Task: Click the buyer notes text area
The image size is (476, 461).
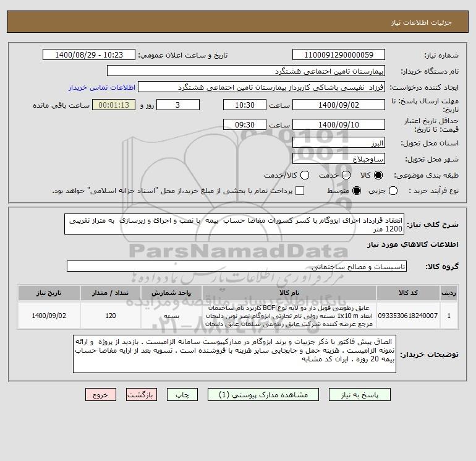Action: click(235, 354)
